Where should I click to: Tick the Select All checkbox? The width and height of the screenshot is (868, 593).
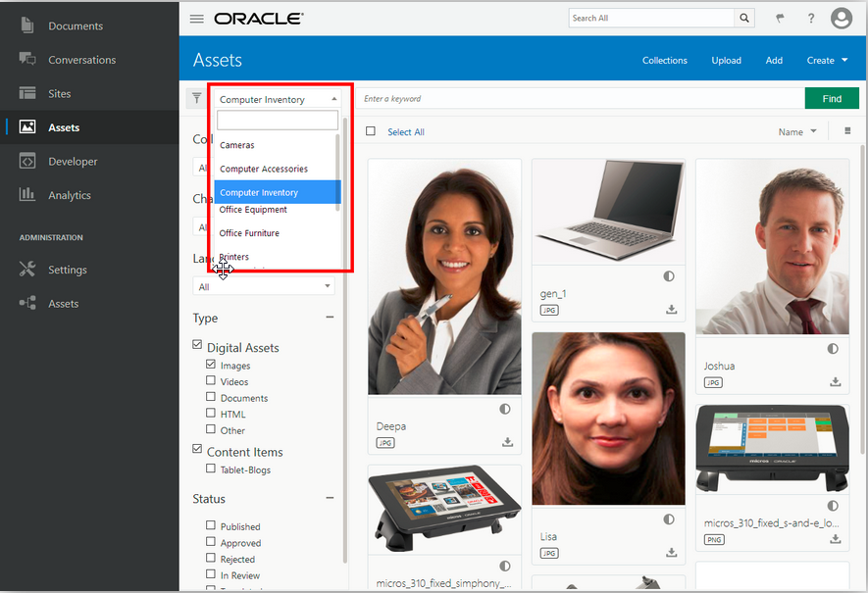[x=370, y=131]
